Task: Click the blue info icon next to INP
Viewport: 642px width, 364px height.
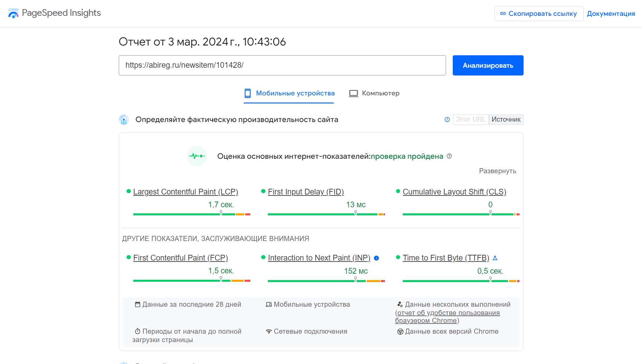Action: [376, 258]
